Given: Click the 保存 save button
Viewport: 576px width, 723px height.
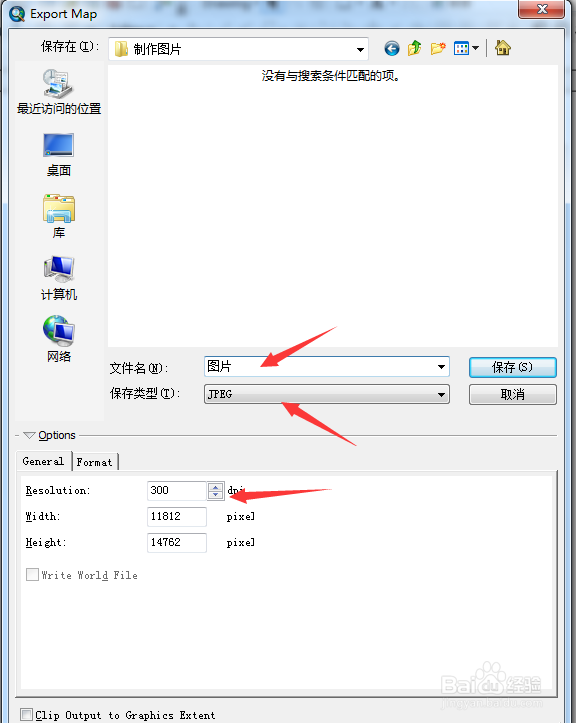Looking at the screenshot, I should point(512,367).
